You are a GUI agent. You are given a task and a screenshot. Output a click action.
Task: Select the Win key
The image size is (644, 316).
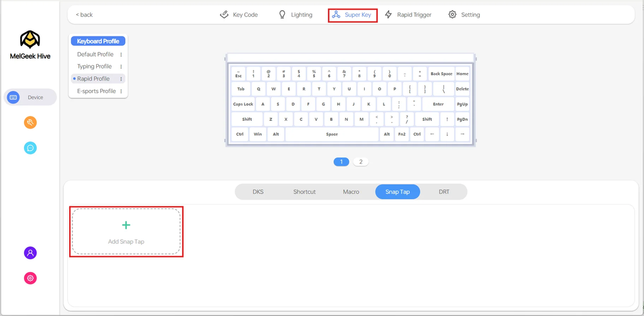[257, 134]
